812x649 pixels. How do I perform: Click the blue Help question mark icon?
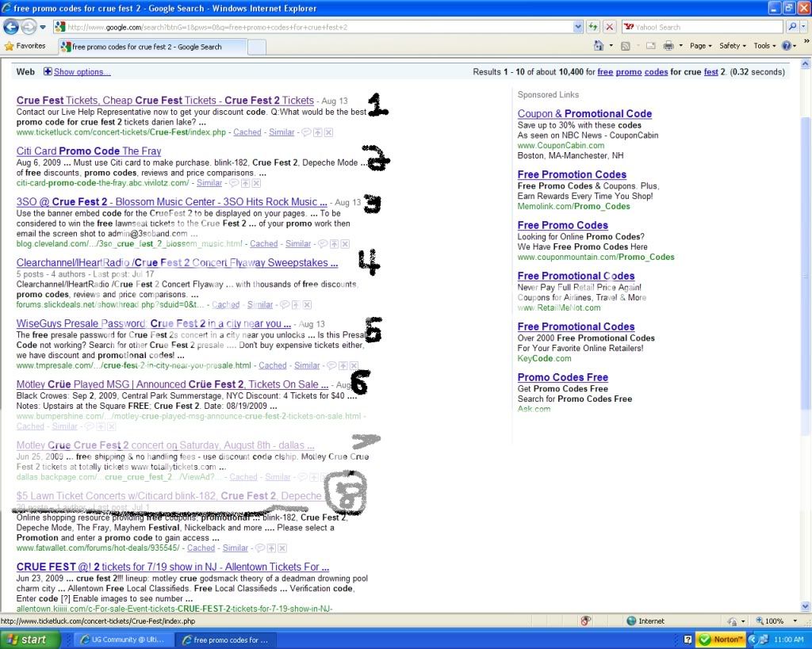(x=786, y=46)
